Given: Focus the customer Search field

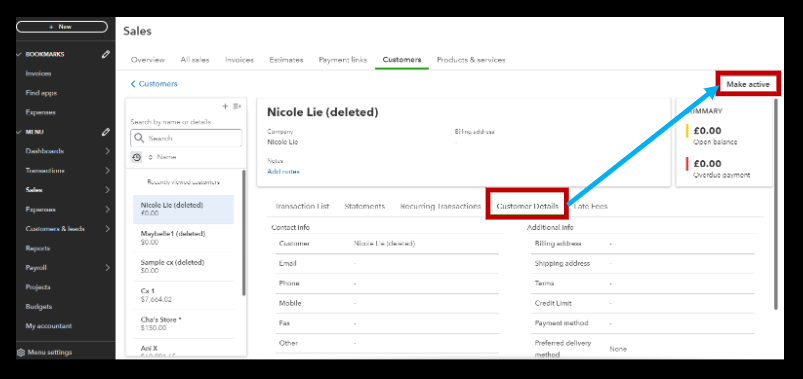Looking at the screenshot, I should point(186,138).
